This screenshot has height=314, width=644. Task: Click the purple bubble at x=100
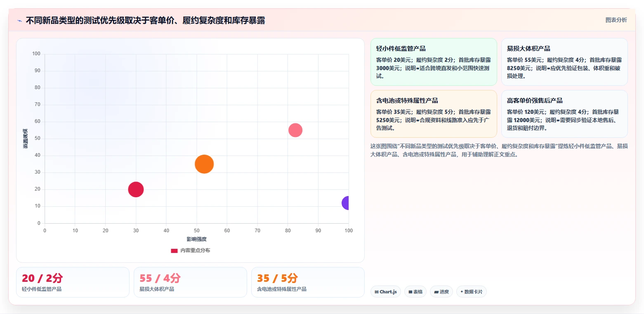pyautogui.click(x=346, y=203)
